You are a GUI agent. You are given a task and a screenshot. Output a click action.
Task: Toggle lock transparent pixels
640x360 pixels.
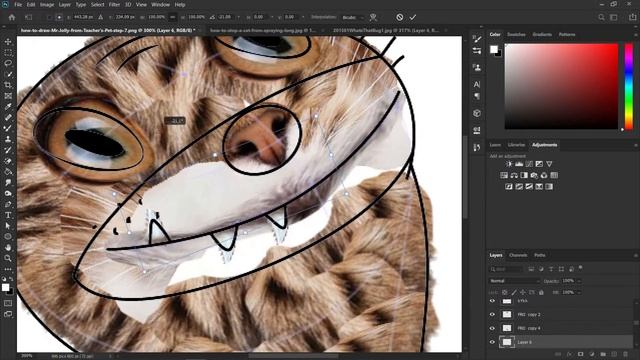click(505, 292)
